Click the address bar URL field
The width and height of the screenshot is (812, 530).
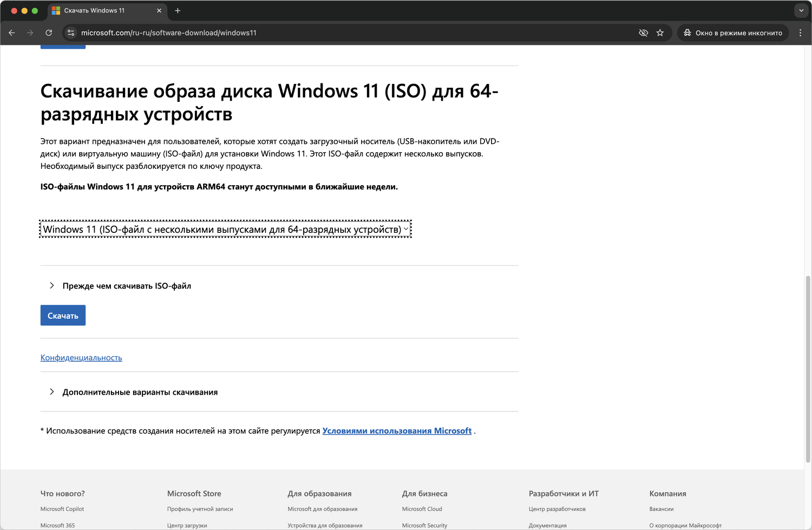click(x=325, y=33)
